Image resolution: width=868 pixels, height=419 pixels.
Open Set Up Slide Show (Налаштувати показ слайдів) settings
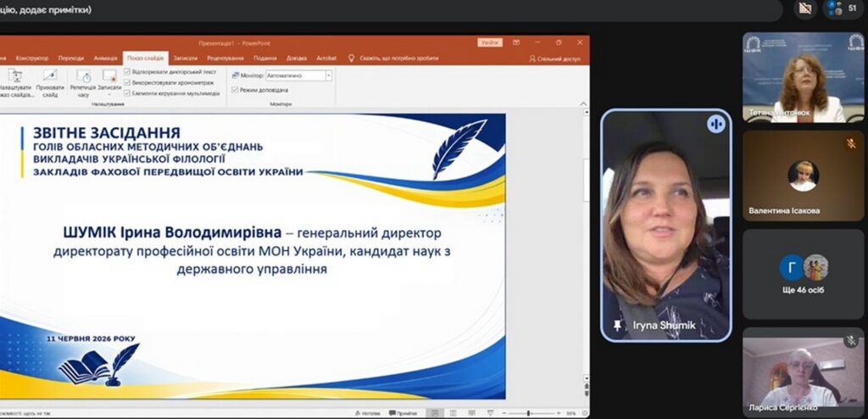point(15,83)
